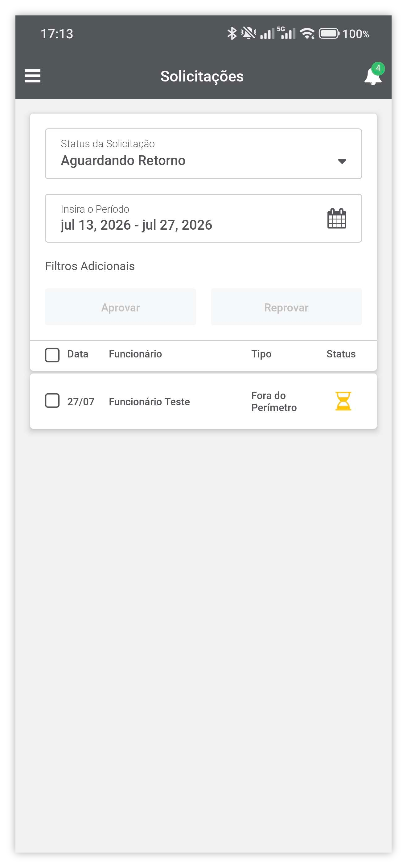Viewport: 407px width, 868px height.
Task: Open the hamburger navigation menu
Action: pyautogui.click(x=33, y=76)
